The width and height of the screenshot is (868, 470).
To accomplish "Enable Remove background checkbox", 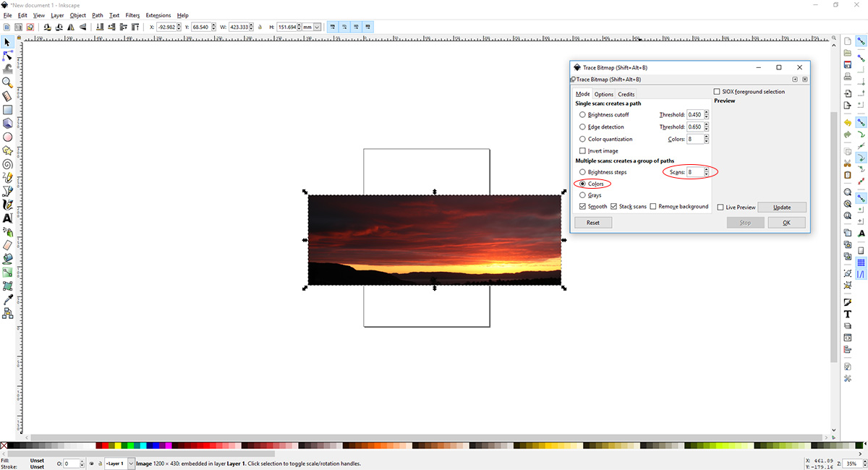I will pyautogui.click(x=653, y=207).
